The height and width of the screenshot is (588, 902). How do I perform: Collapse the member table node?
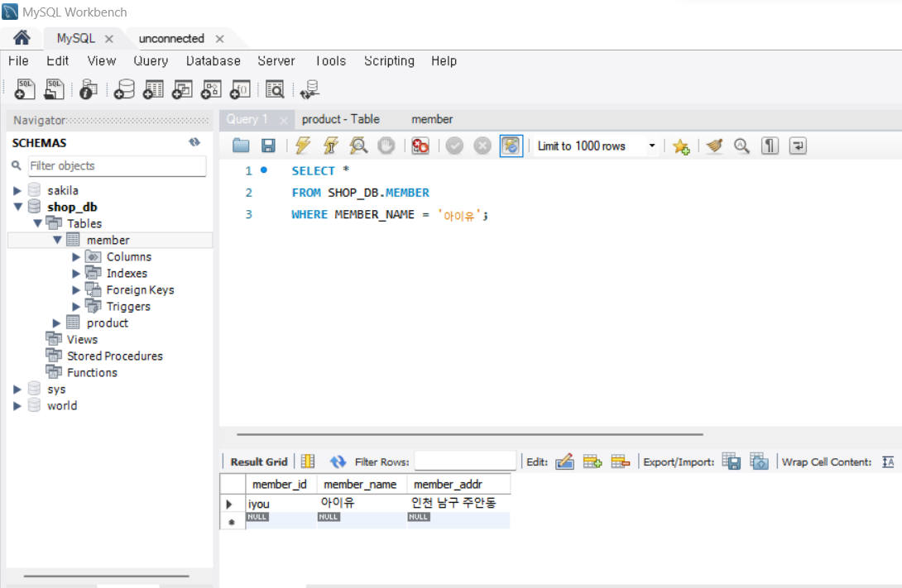coord(58,240)
